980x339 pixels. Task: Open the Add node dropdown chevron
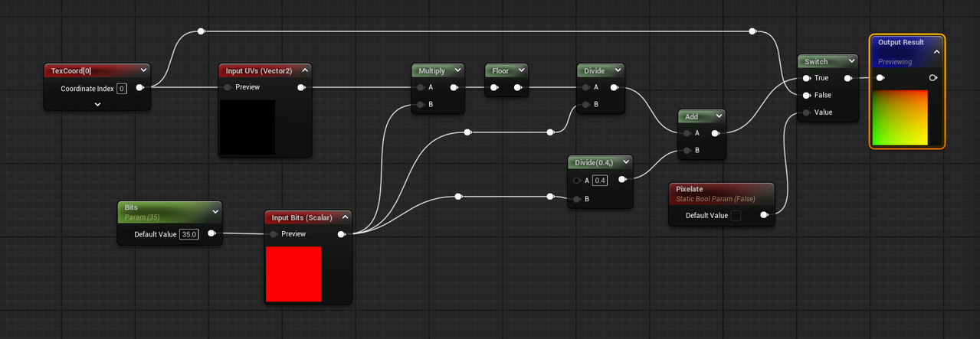pos(719,116)
